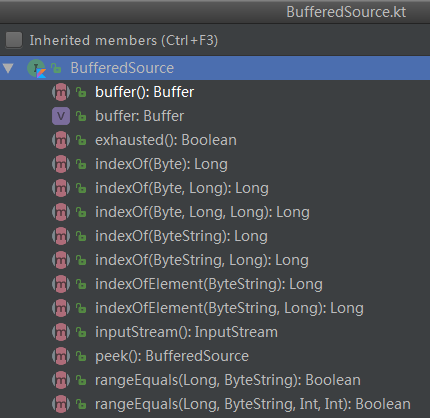The image size is (430, 418).
Task: Click the Kotlin interface icon for BufferedSource
Action: click(x=36, y=68)
